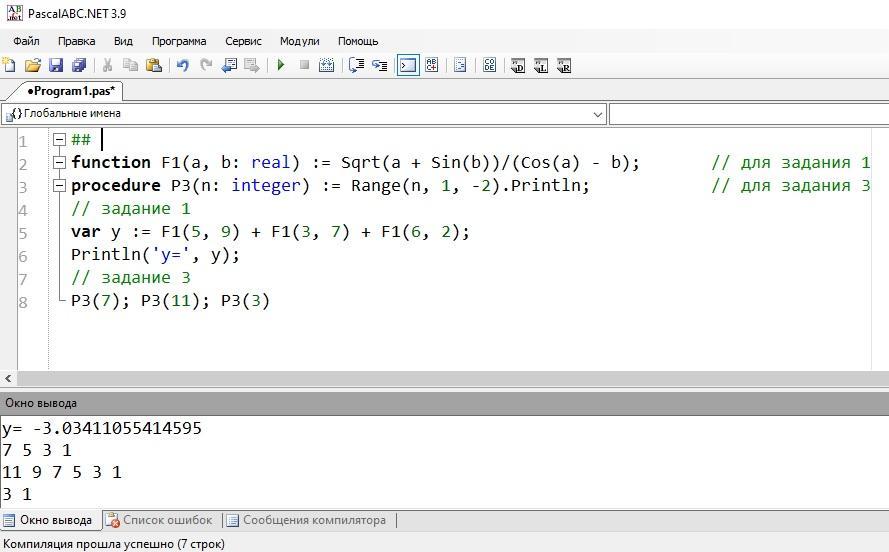
Task: Open the Файл menu
Action: click(26, 41)
